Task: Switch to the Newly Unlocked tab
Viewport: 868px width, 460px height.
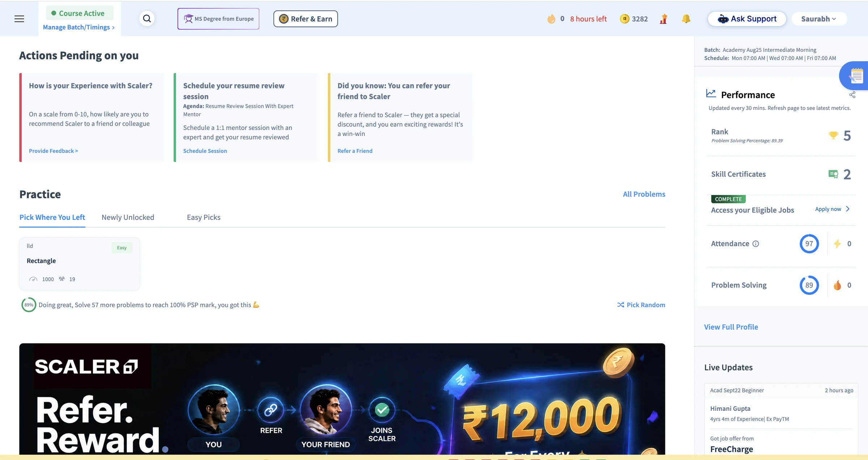Action: [128, 217]
